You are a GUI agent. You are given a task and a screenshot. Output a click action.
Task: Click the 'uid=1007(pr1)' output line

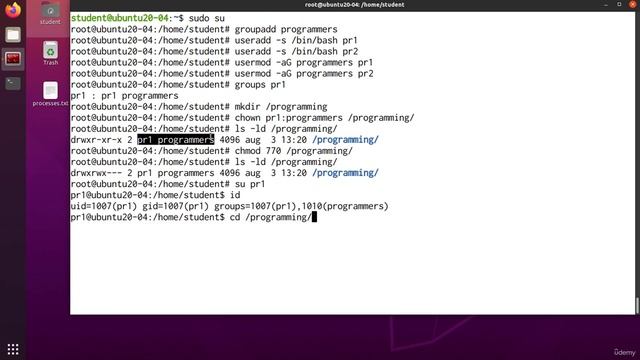click(229, 206)
